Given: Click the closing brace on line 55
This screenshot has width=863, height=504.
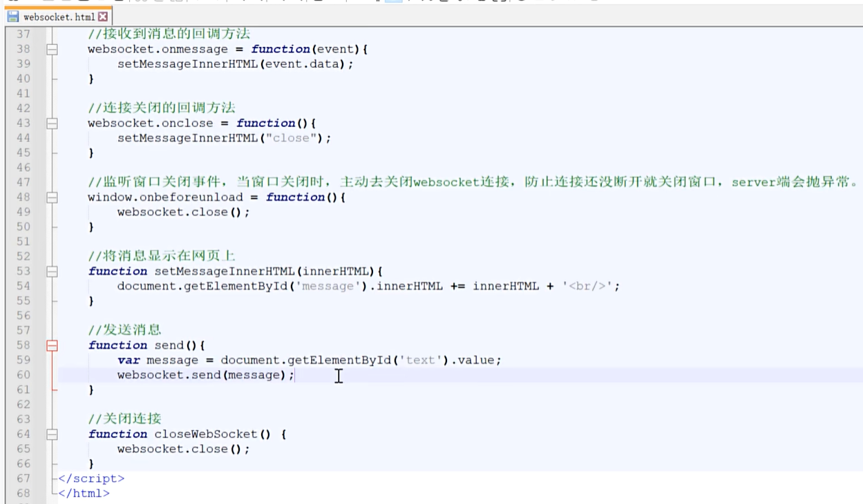Looking at the screenshot, I should pyautogui.click(x=91, y=301).
